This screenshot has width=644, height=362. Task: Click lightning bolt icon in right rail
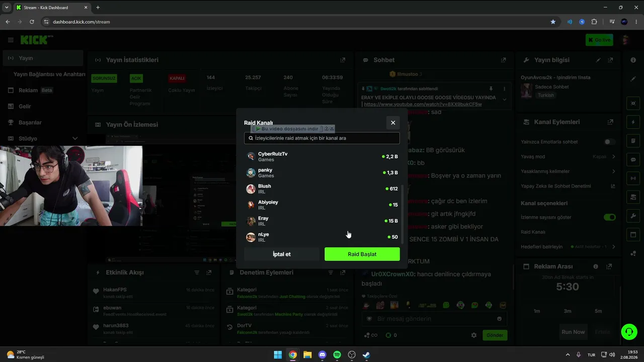coord(633,122)
